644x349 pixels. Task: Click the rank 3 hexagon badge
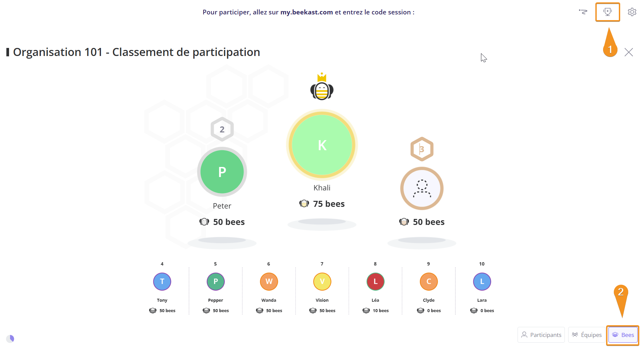[x=422, y=149]
